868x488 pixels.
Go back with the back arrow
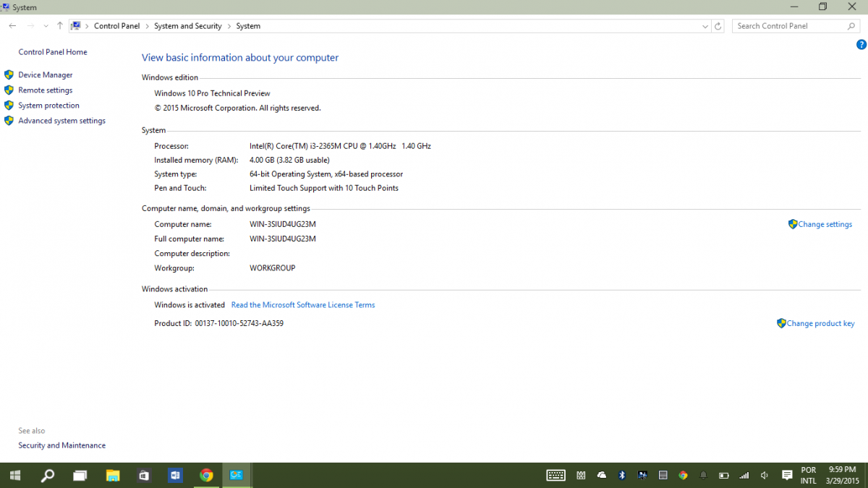point(12,26)
